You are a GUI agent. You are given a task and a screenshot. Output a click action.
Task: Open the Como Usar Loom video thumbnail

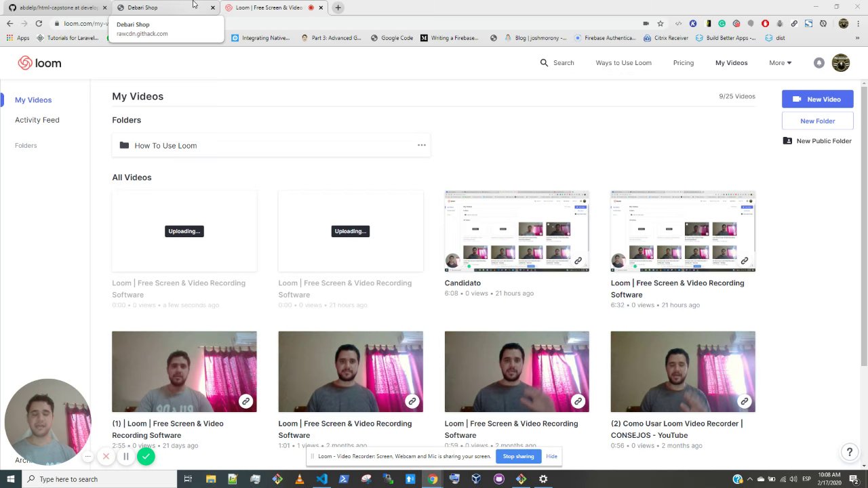(x=683, y=371)
